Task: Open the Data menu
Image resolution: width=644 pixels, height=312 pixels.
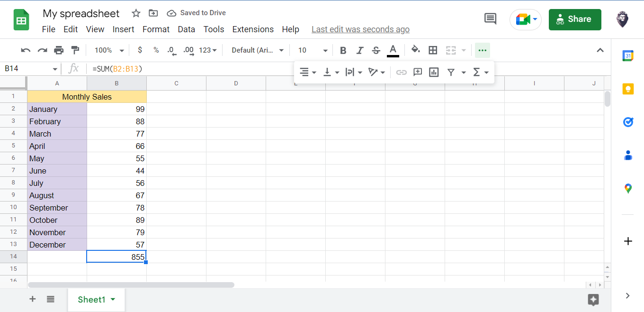Action: 186,29
